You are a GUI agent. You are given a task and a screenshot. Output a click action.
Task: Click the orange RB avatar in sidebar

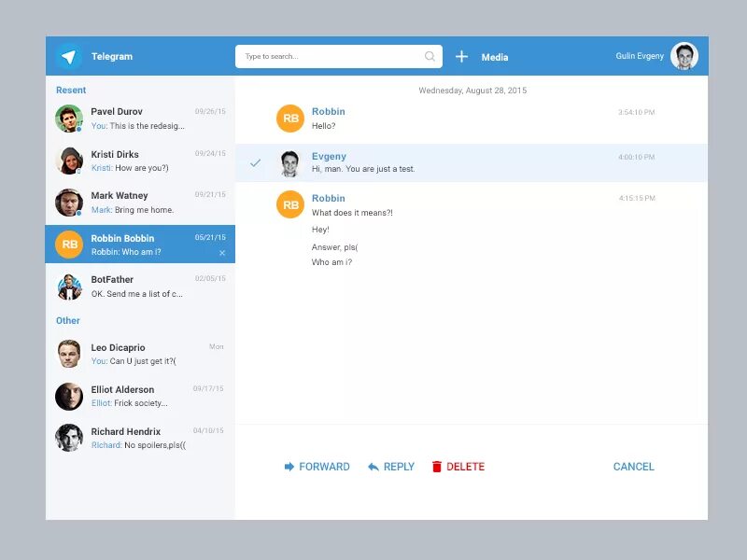click(x=69, y=245)
